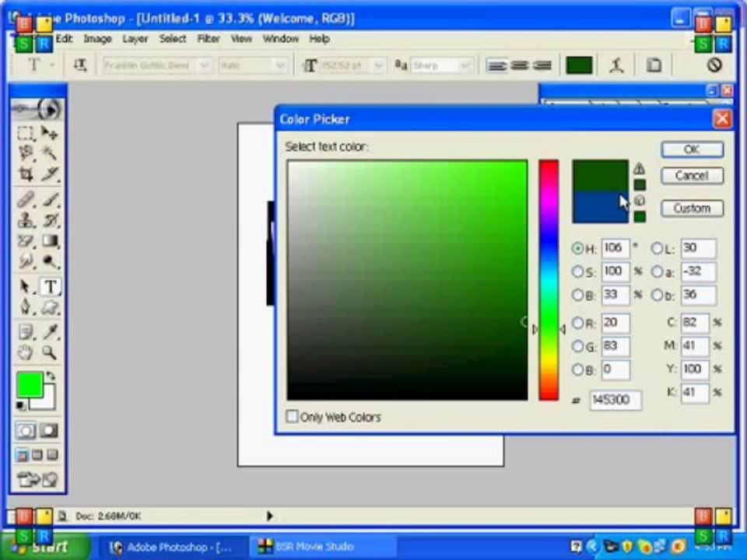The width and height of the screenshot is (747, 560).
Task: Select the Gradient tool
Action: tap(50, 241)
